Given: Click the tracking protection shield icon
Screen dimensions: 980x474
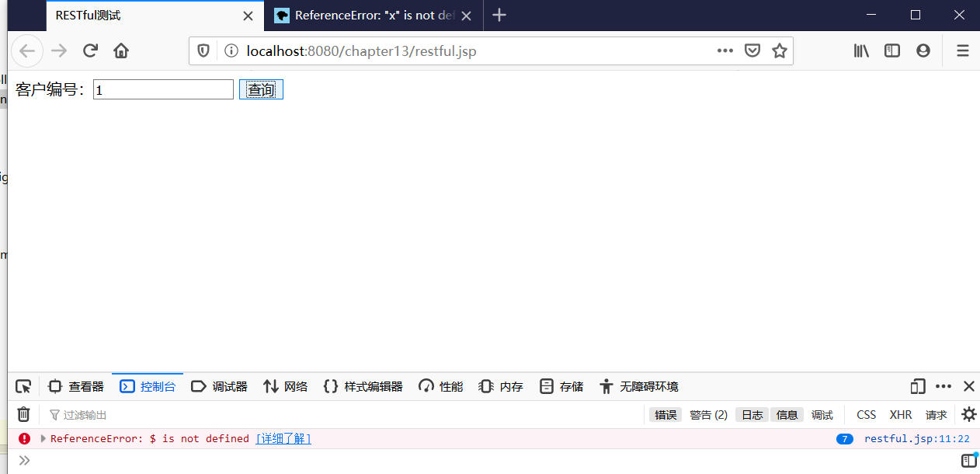Looking at the screenshot, I should [203, 51].
